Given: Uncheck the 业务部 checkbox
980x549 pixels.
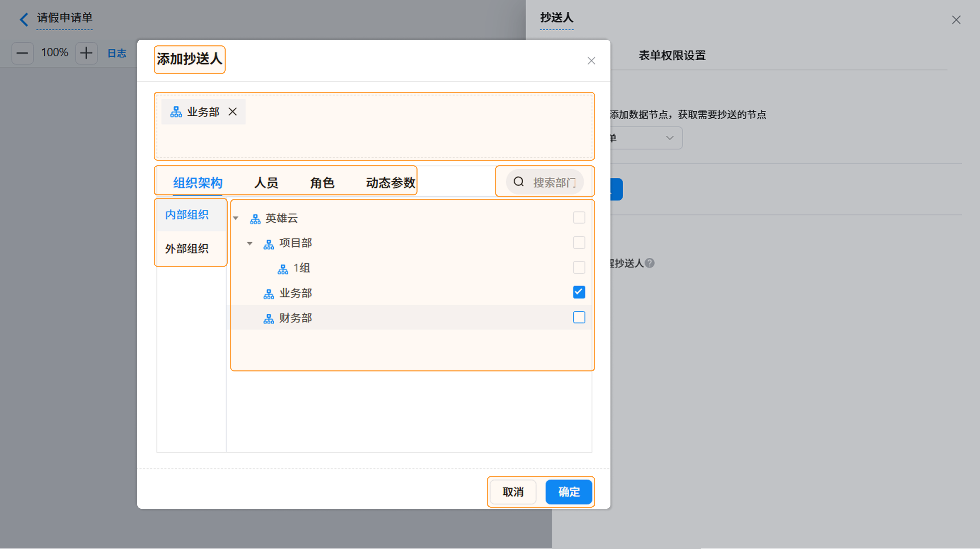Looking at the screenshot, I should (579, 292).
